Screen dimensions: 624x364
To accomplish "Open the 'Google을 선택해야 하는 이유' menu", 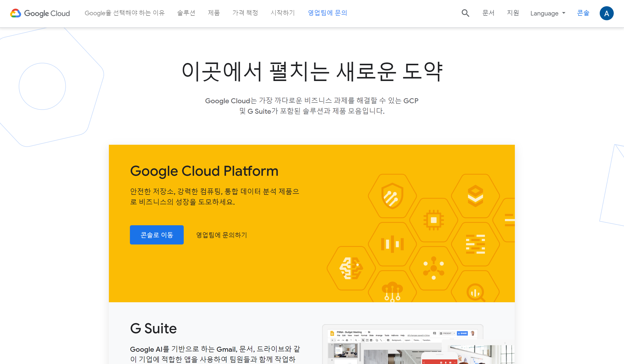I will pos(125,13).
